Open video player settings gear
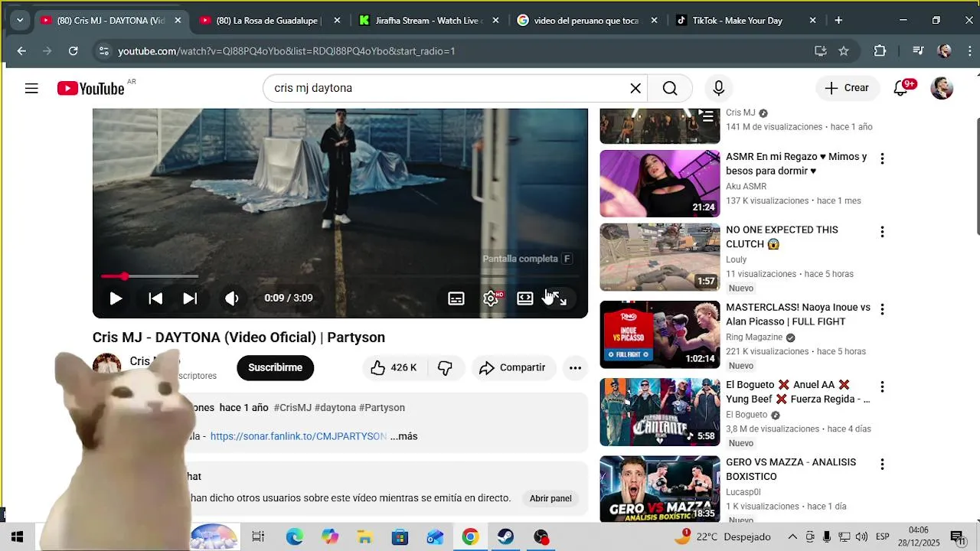The height and width of the screenshot is (551, 980). pos(491,298)
